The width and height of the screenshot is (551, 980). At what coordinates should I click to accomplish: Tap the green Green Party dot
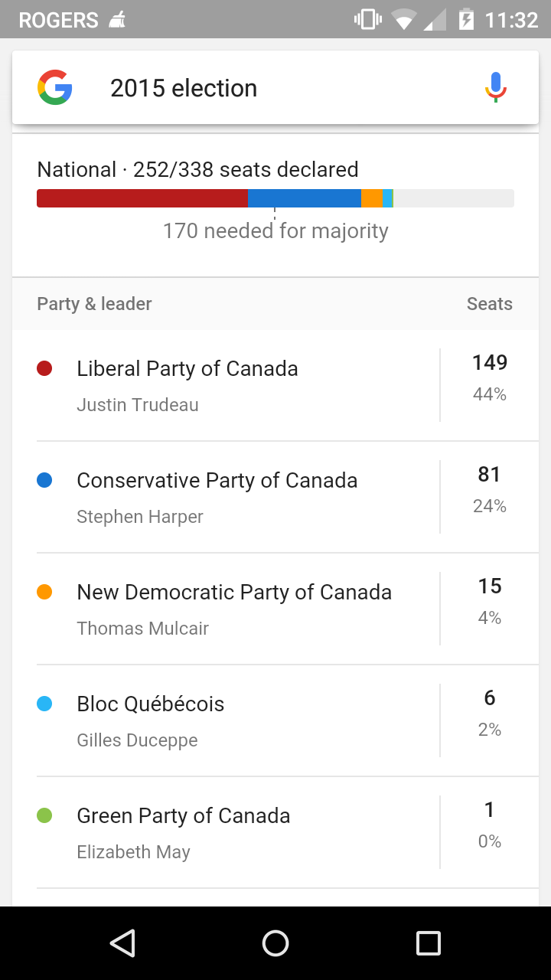point(44,815)
